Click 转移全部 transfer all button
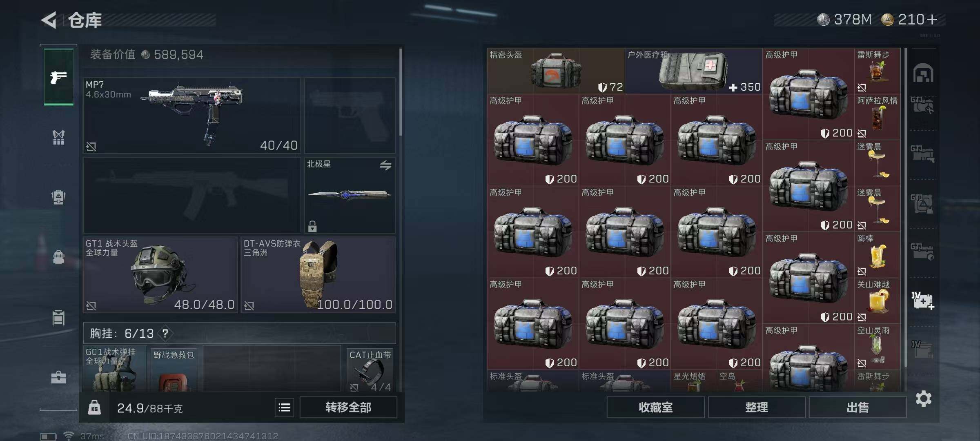The height and width of the screenshot is (441, 980). click(x=348, y=407)
